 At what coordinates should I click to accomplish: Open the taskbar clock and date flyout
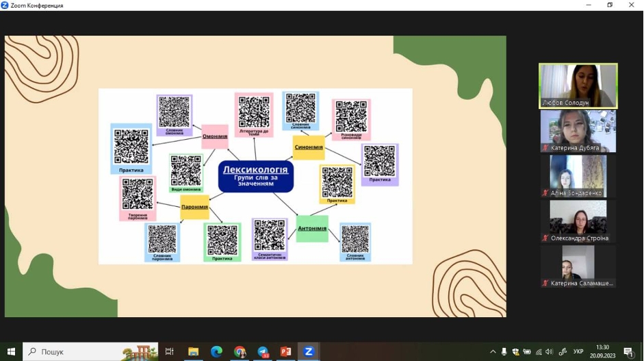tap(602, 351)
